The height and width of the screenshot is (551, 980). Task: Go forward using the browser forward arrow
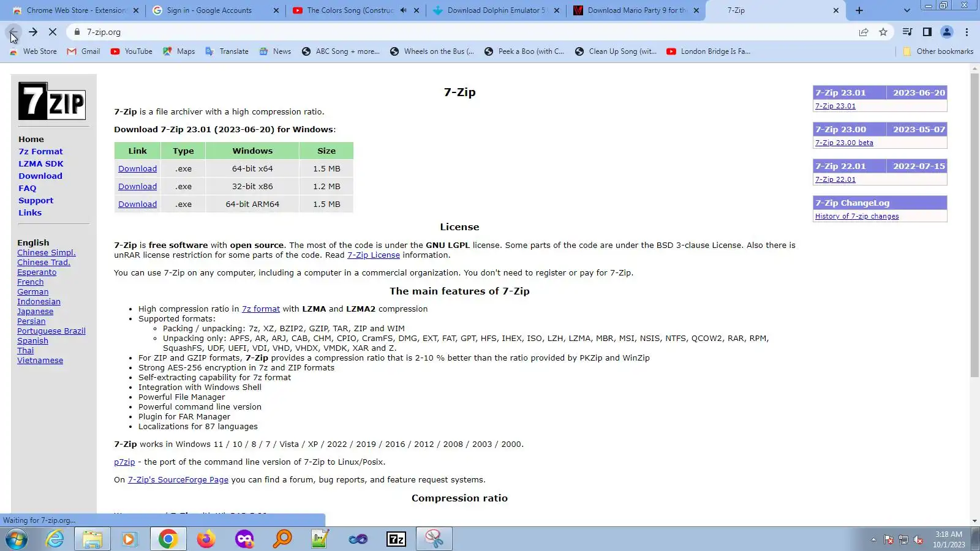33,32
